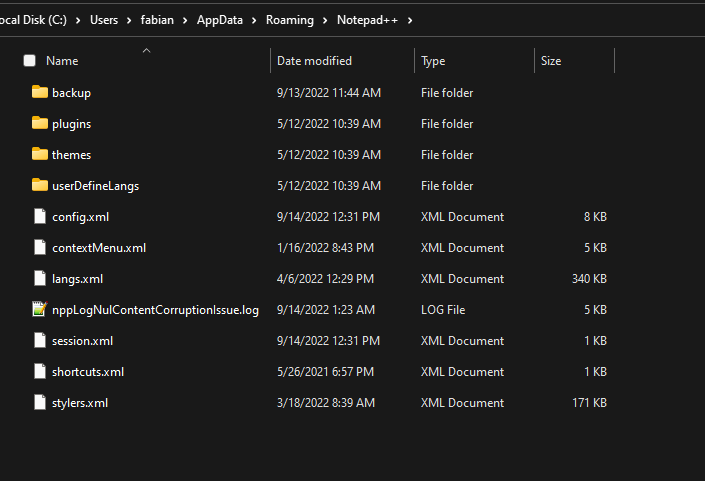Toggle sort direction arrow above Name
This screenshot has height=481, width=705.
click(147, 51)
